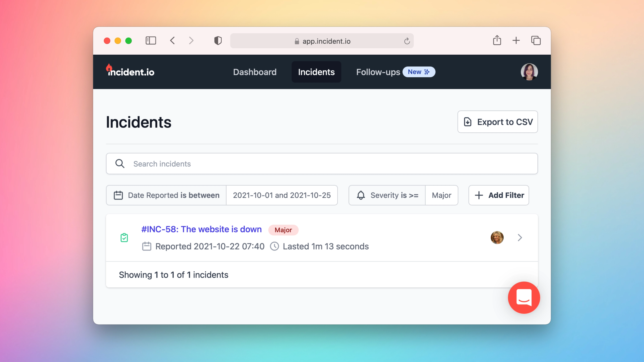This screenshot has width=644, height=362.
Task: Export incidents using Export to CSV
Action: 498,122
